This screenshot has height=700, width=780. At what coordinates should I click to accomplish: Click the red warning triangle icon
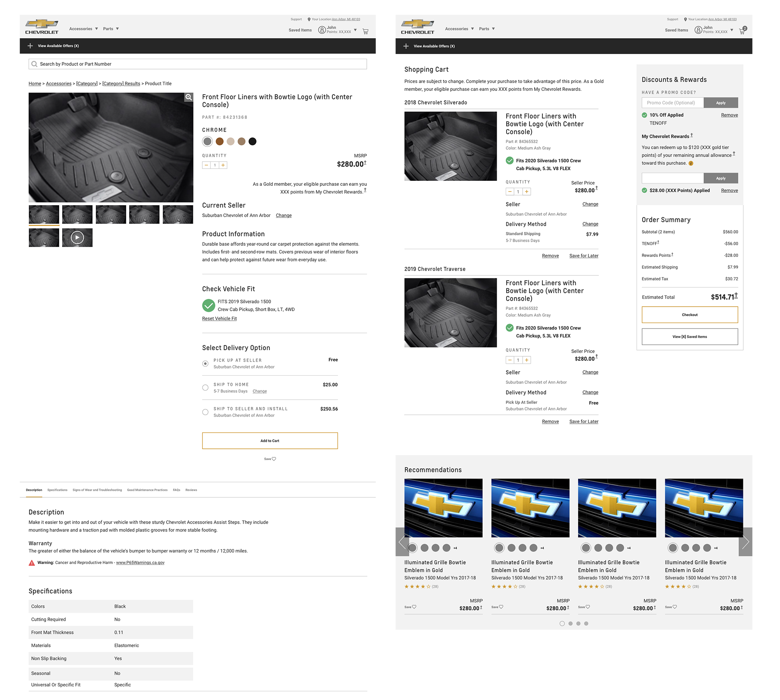pyautogui.click(x=32, y=563)
